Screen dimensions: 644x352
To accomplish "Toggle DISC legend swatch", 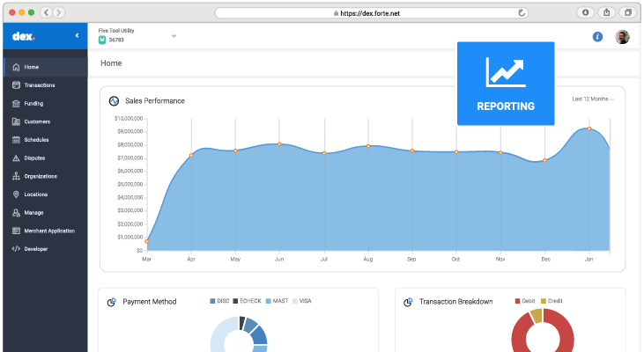I will click(x=212, y=301).
